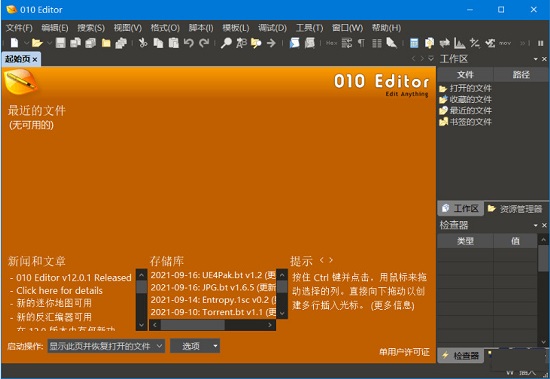Screen dimensions: 550x379
Task: Click the Operations plus-minus icon
Action: [x=475, y=43]
